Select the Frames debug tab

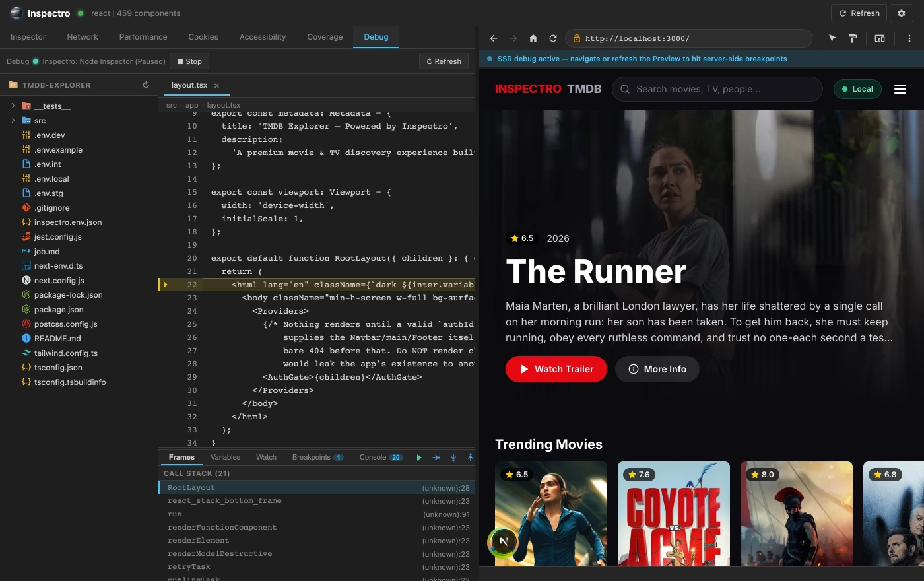(x=181, y=457)
